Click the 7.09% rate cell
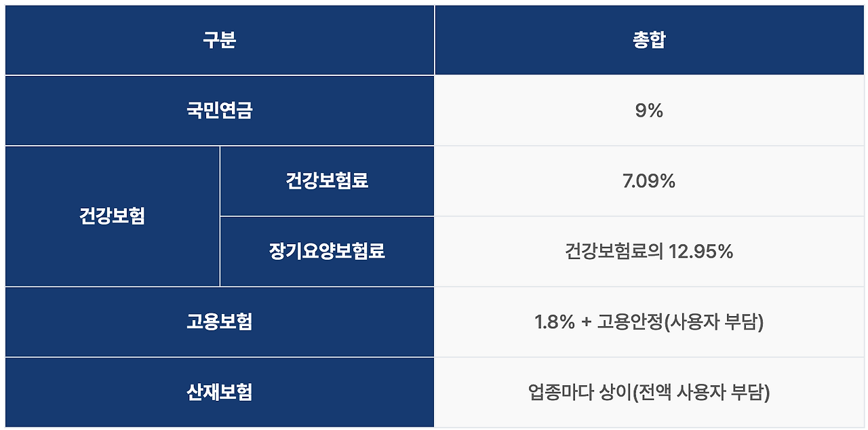This screenshot has width=868, height=430. tap(649, 181)
